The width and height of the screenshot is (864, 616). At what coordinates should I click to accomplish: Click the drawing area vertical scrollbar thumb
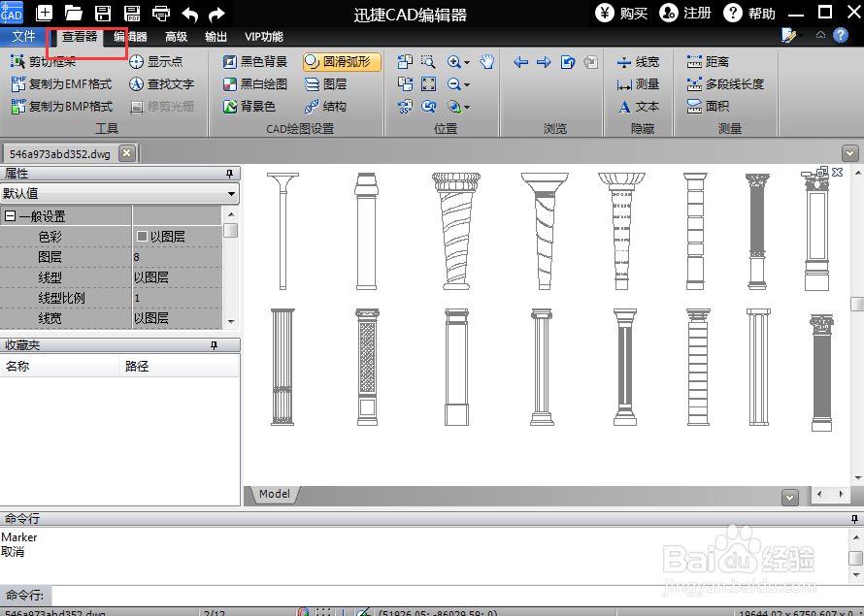857,305
